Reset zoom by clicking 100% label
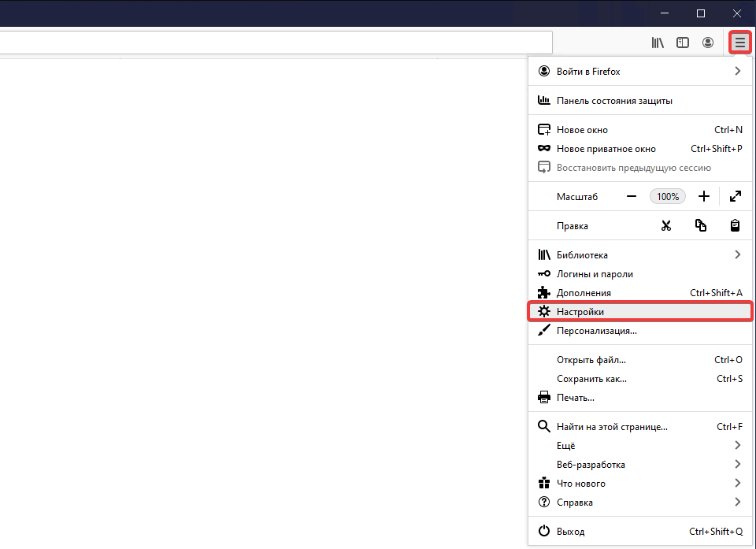 [x=668, y=196]
